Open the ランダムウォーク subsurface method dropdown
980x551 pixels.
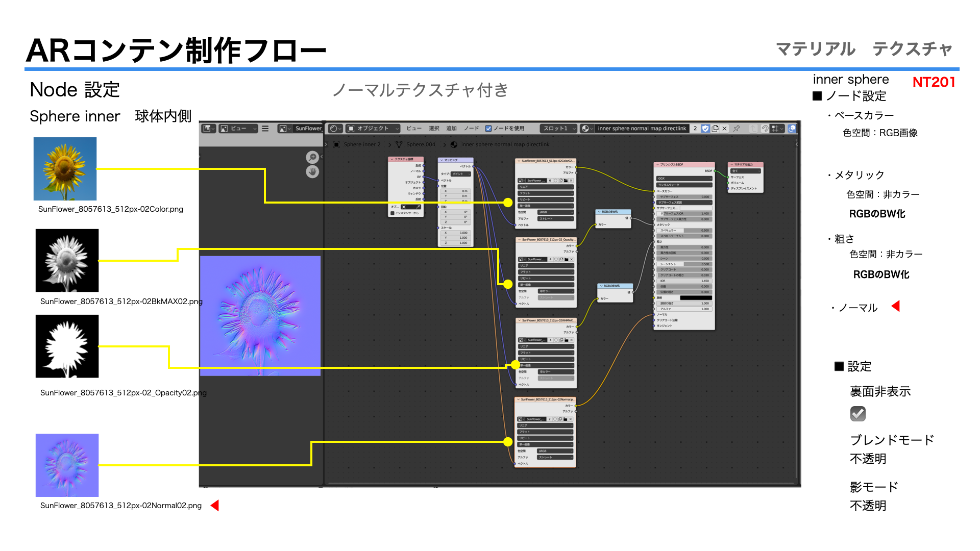pyautogui.click(x=684, y=185)
